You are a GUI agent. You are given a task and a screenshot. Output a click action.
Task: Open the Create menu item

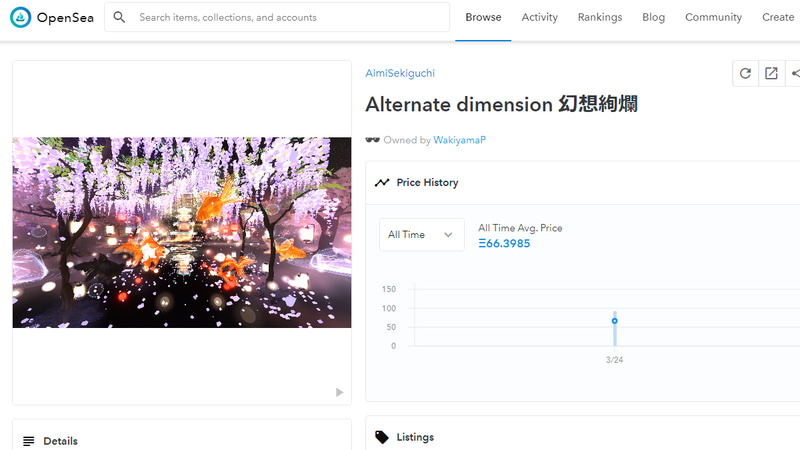778,17
